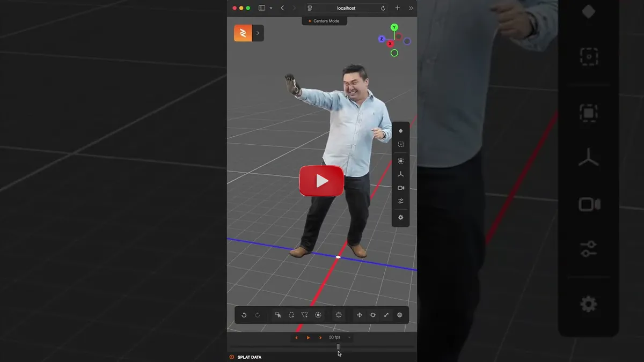Toggle the diamond splat mode icon
The image size is (644, 362).
(x=401, y=131)
